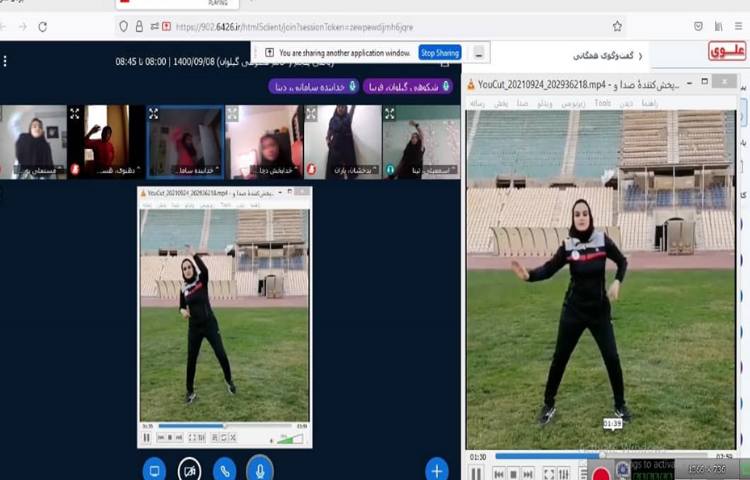Click the seek bar in the large VLC window
The image size is (750, 480).
point(601,456)
